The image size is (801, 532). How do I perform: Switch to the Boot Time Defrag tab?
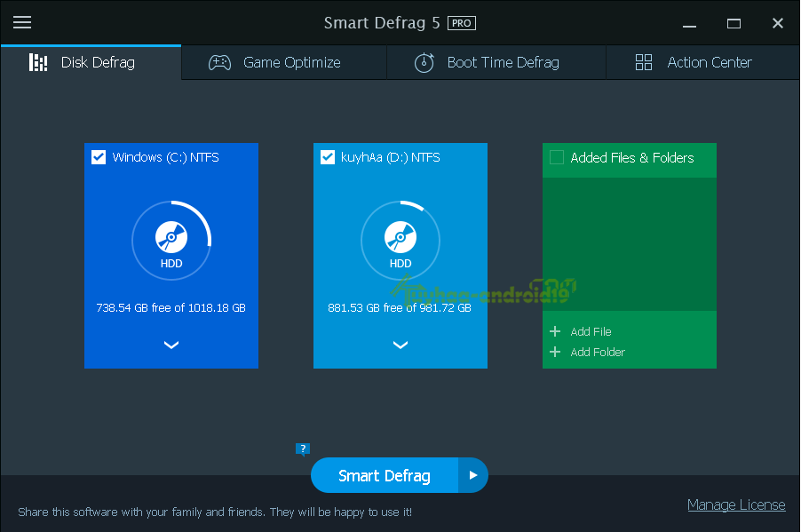[496, 62]
